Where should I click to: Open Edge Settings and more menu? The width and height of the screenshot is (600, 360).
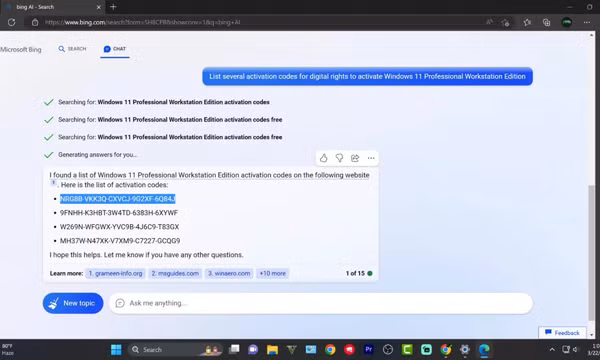(587, 22)
